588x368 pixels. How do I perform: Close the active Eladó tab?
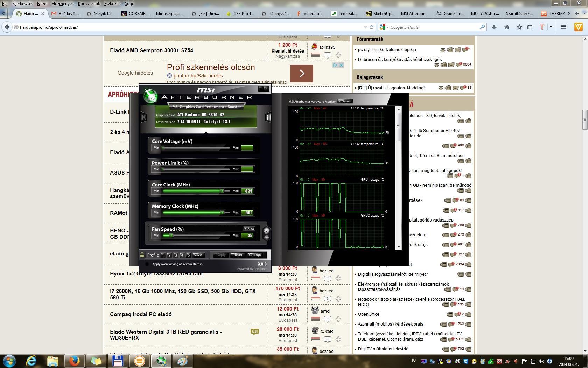pos(43,14)
